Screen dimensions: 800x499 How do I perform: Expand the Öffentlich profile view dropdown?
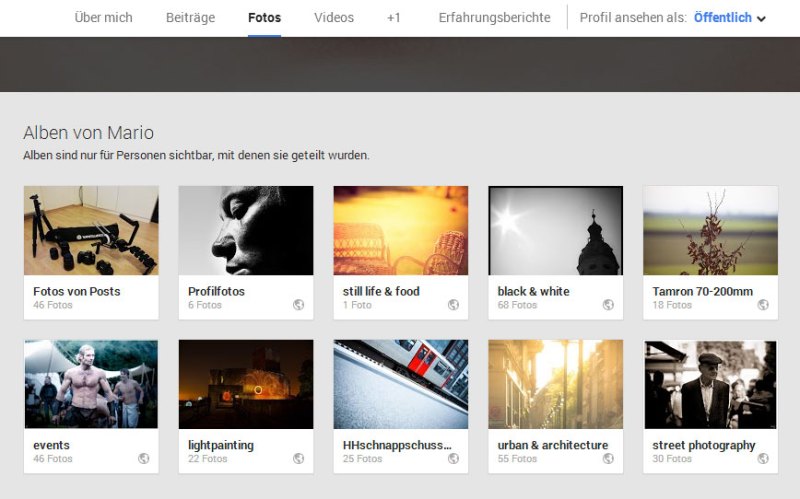(729, 18)
